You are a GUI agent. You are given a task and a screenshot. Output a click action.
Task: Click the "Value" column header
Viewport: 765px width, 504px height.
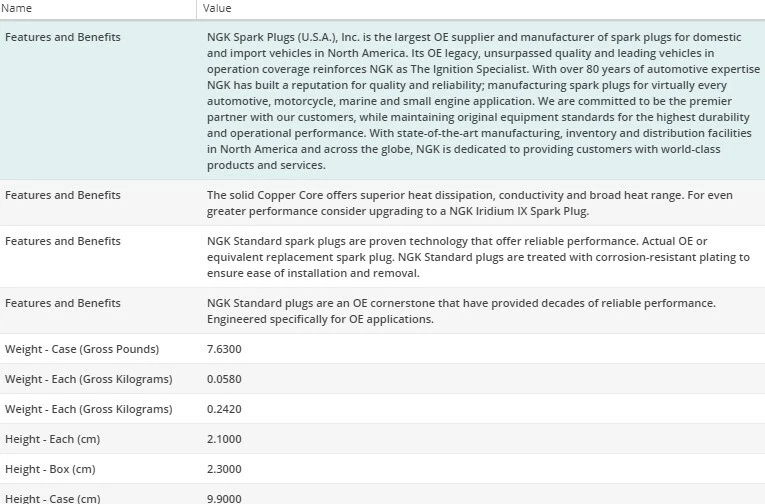point(217,8)
